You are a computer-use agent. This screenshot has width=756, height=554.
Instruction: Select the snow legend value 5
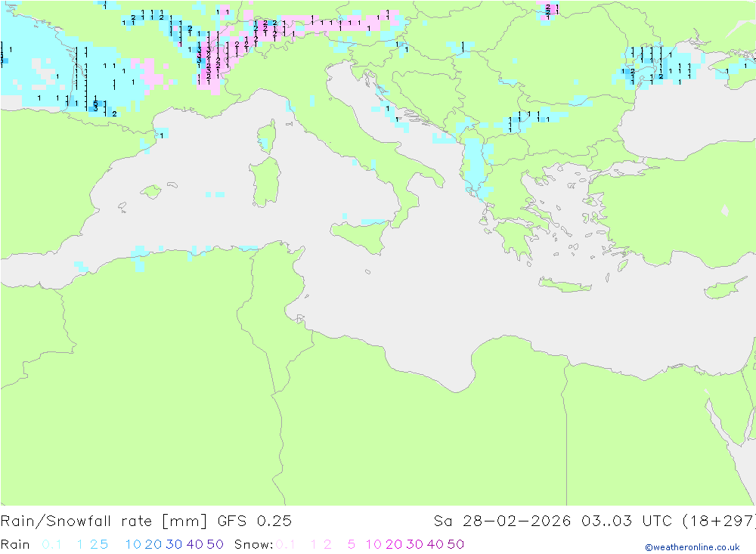pos(352,544)
